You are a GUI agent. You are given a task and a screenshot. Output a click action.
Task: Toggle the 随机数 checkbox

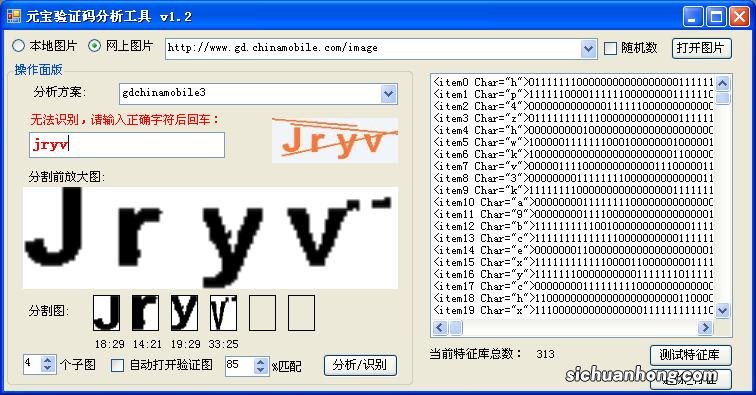point(610,48)
